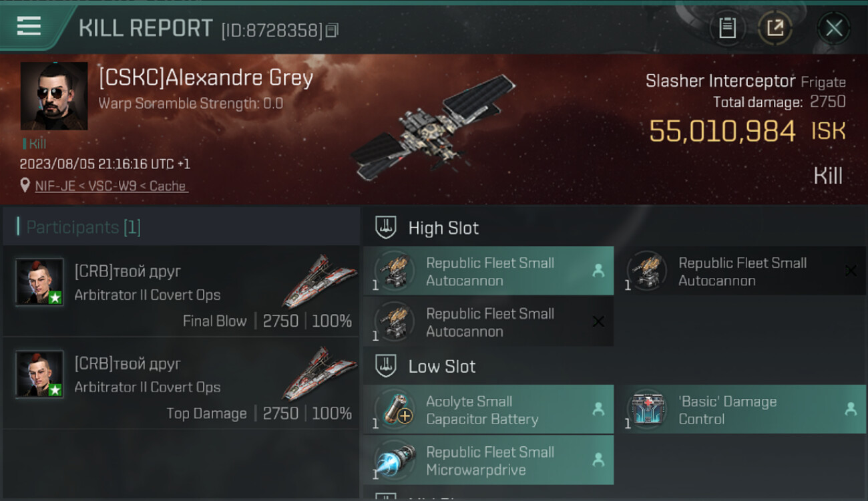868x501 pixels.
Task: Open the hamburger menu
Action: click(29, 26)
